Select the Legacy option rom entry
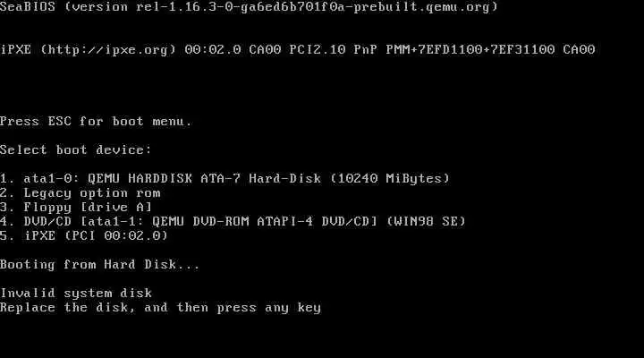This screenshot has width=644, height=358. pos(80,193)
